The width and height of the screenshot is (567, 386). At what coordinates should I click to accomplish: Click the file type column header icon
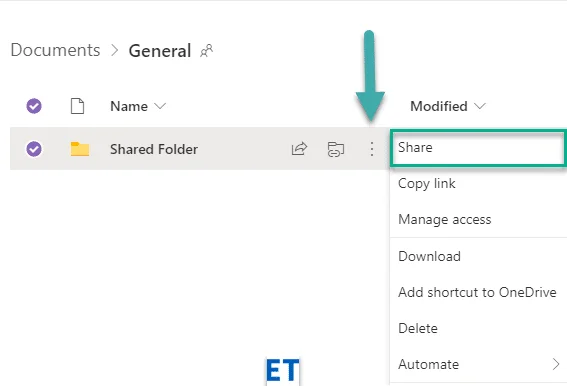click(x=77, y=106)
